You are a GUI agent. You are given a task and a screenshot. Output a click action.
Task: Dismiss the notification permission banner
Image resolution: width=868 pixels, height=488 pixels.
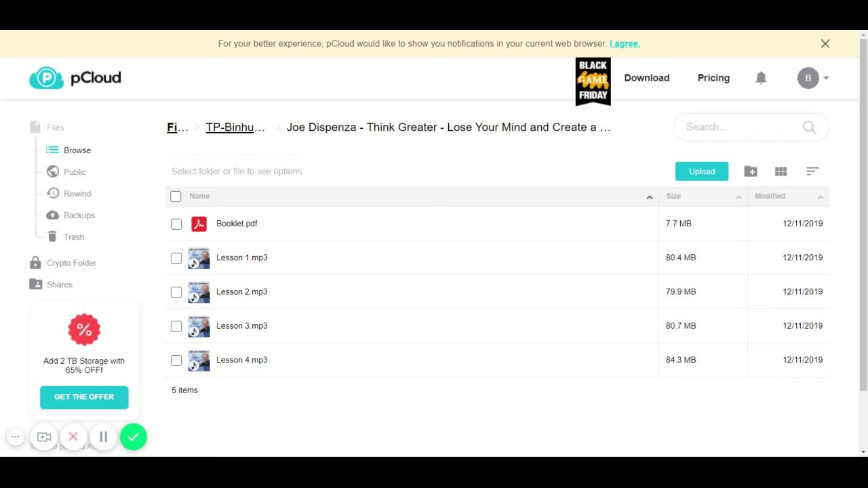click(825, 43)
